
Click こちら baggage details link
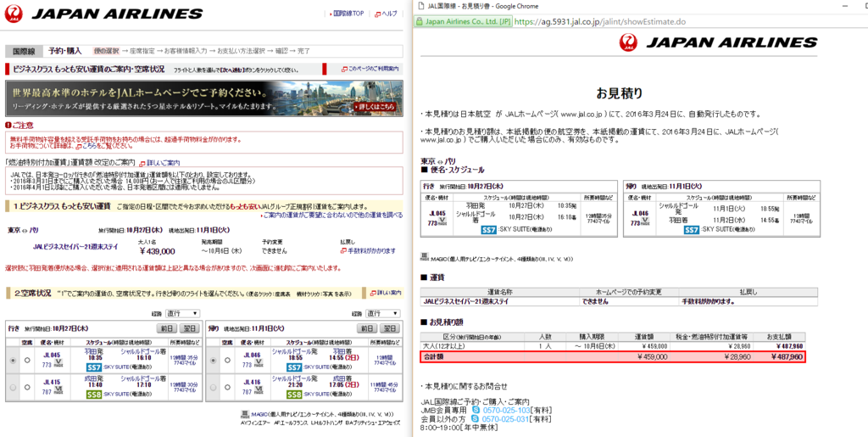tap(88, 146)
